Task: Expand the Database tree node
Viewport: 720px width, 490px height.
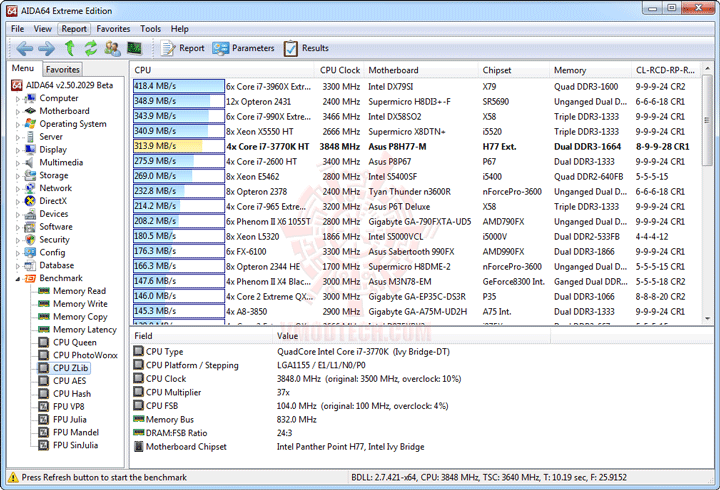Action: (18, 265)
